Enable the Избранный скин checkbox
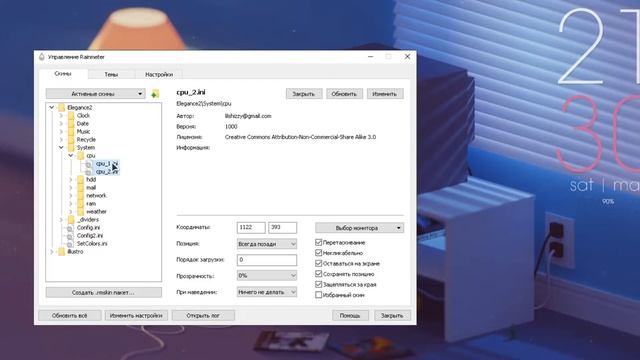The image size is (640, 360). [319, 295]
